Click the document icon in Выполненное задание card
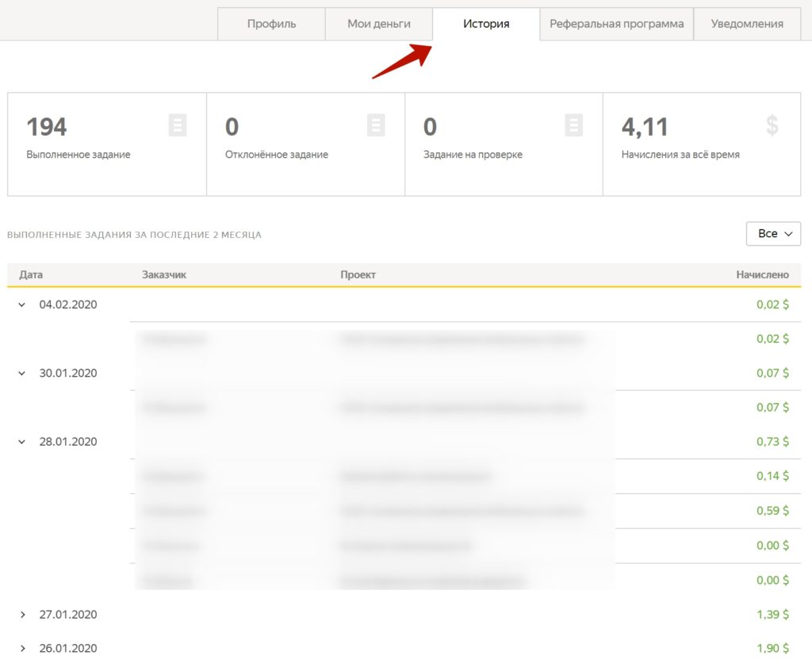 click(178, 125)
